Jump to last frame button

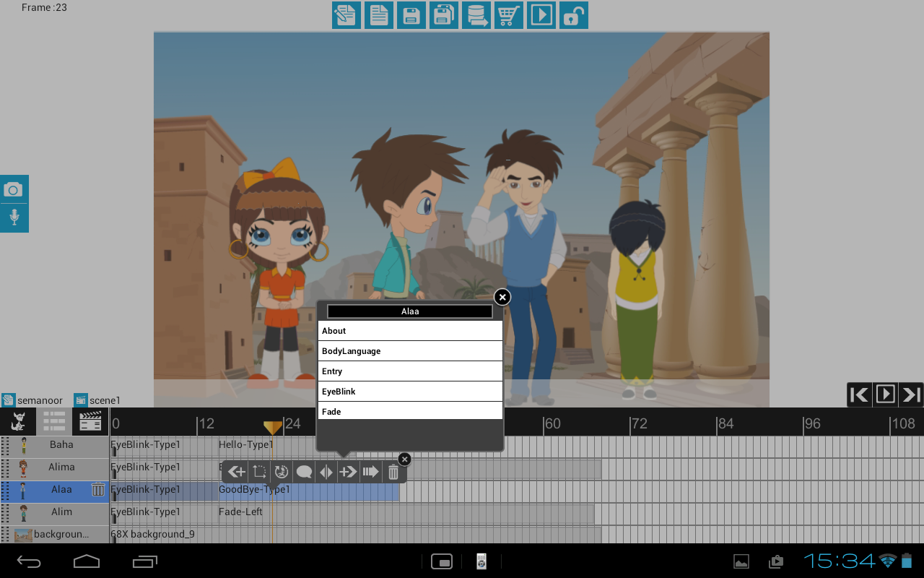point(911,394)
